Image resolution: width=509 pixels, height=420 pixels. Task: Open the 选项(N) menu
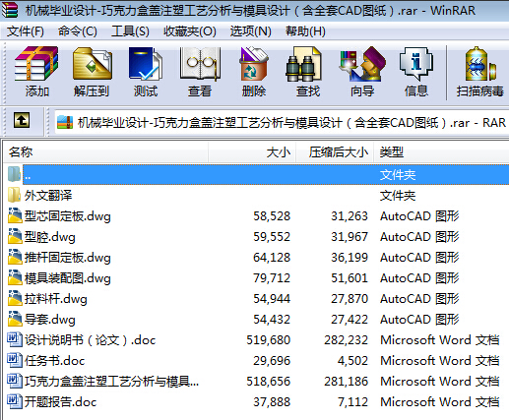[x=250, y=31]
